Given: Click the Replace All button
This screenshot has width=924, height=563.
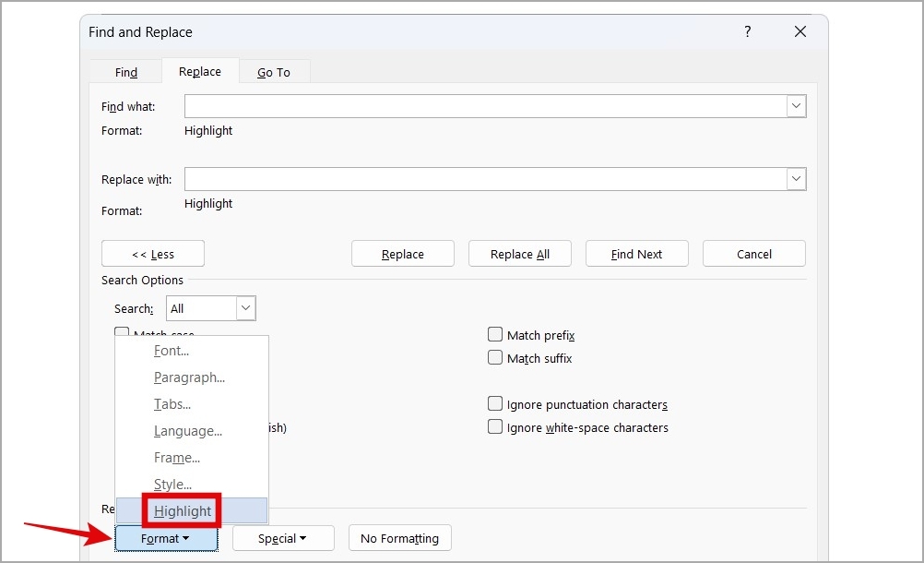Looking at the screenshot, I should coord(520,254).
